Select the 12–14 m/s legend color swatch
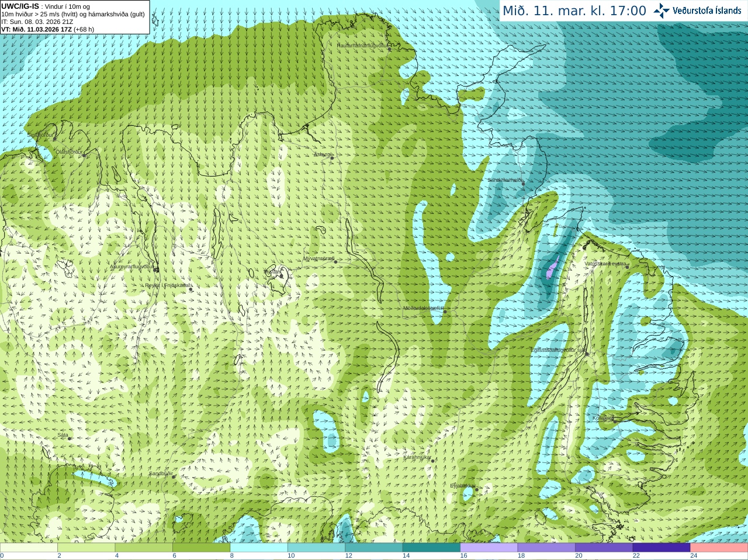Screen dimensions: 748x560 374,548
